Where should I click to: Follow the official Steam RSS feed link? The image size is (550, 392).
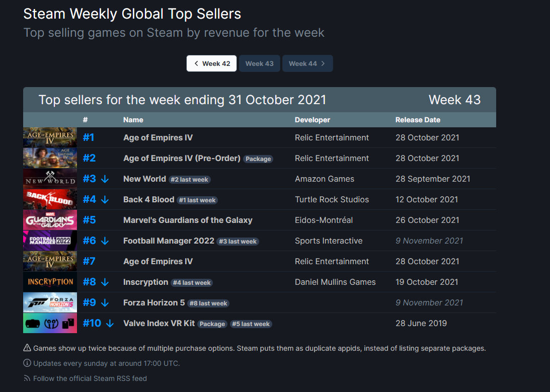pyautogui.click(x=90, y=378)
